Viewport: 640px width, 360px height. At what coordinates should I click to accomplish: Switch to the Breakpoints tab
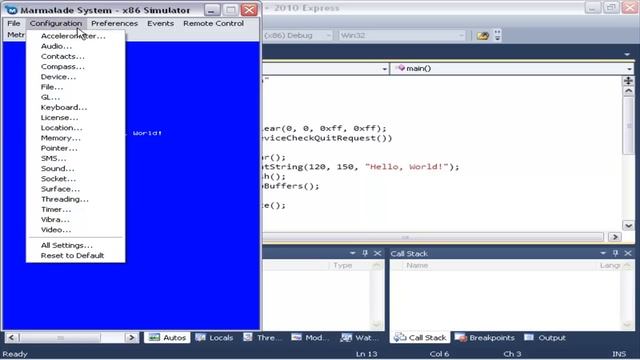pos(485,338)
